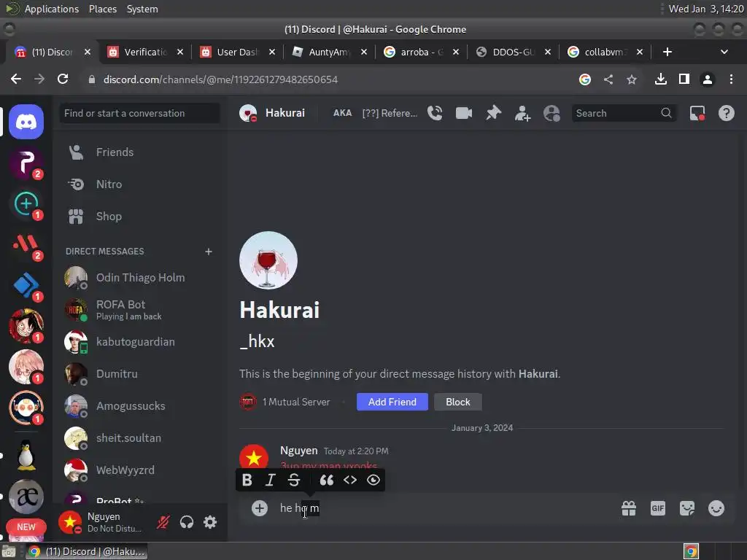
Task: Start a video call with Hakurai
Action: [463, 113]
